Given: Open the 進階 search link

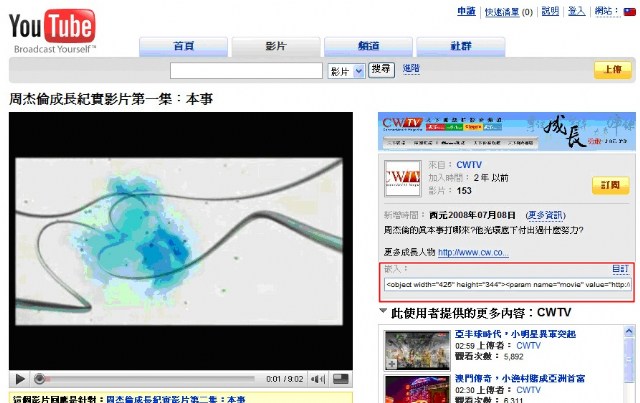Looking at the screenshot, I should (x=411, y=69).
